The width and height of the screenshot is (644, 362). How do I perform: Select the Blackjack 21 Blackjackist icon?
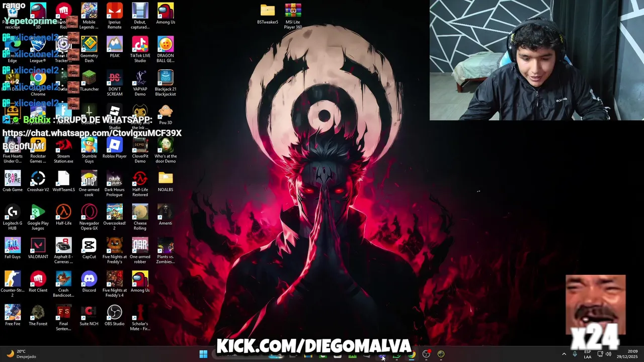(x=166, y=83)
